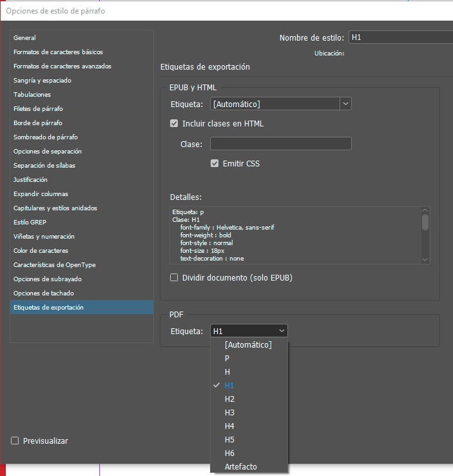Select the P tag option

pos(227,359)
